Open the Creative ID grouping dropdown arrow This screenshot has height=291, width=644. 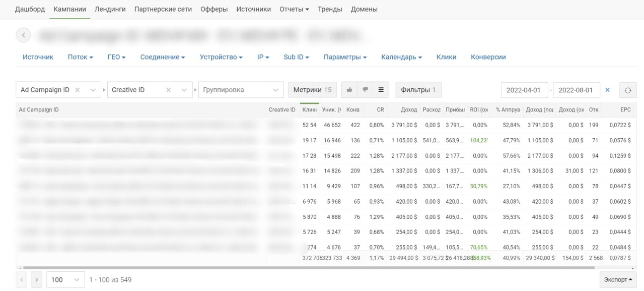tap(184, 90)
